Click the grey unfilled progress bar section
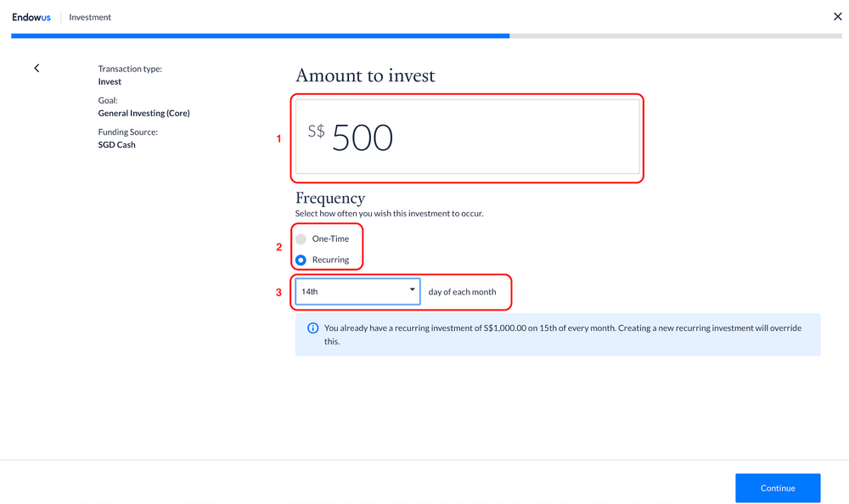The height and width of the screenshot is (504, 849). (675, 36)
